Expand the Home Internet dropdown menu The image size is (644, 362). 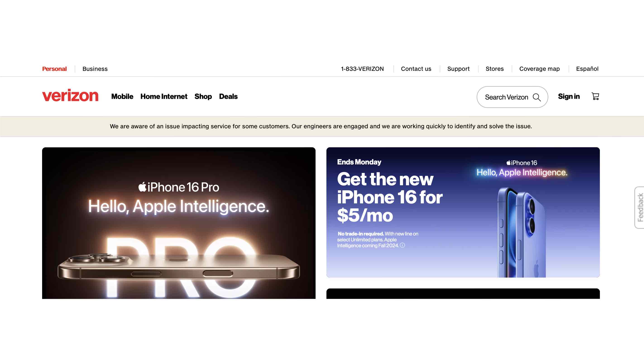[164, 96]
